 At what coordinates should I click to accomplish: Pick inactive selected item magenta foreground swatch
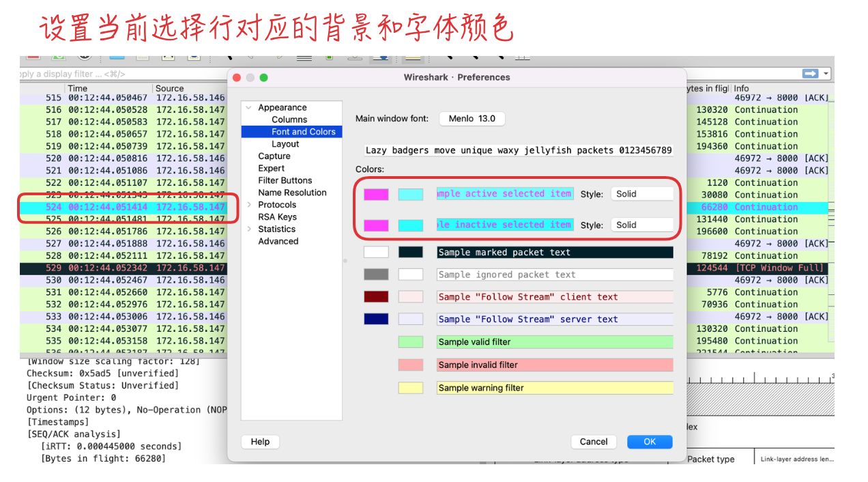pos(376,225)
